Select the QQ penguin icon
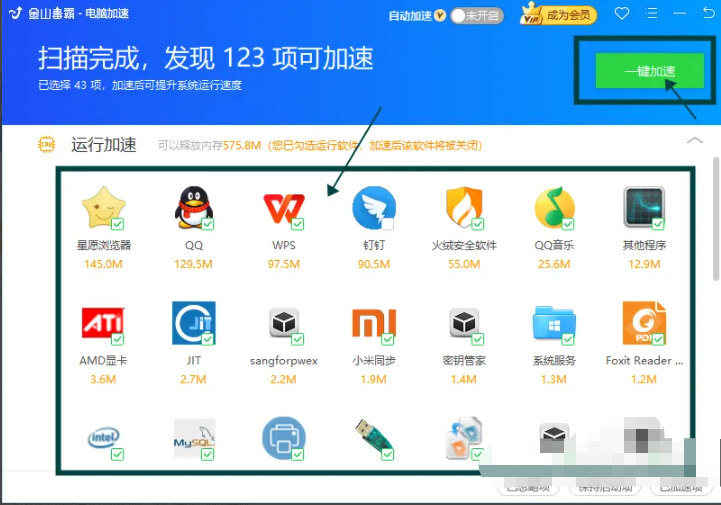The image size is (721, 505). (194, 207)
